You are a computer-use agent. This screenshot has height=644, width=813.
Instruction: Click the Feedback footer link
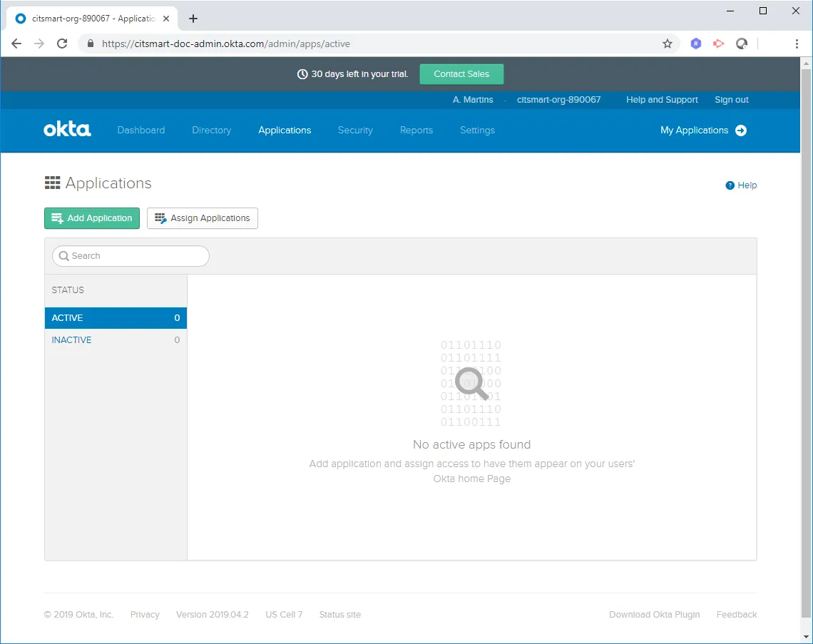pos(737,615)
